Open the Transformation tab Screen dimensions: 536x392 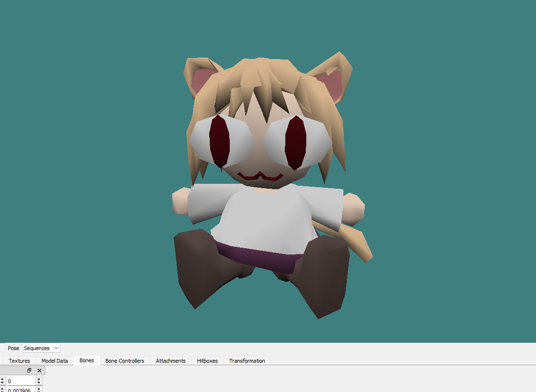tap(247, 361)
